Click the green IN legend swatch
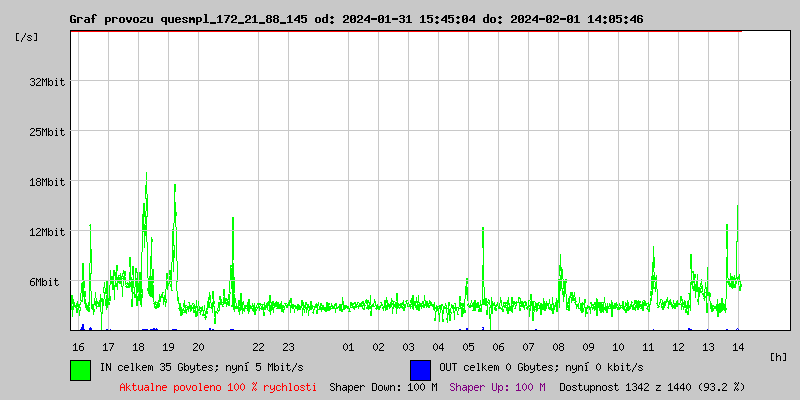Viewport: 800px width, 400px height. pos(80,369)
